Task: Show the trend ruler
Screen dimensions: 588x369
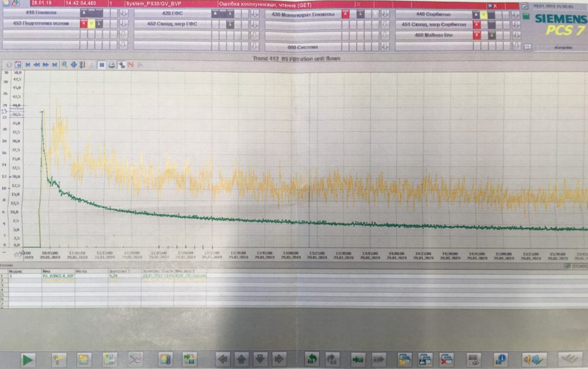Action: pos(83,65)
